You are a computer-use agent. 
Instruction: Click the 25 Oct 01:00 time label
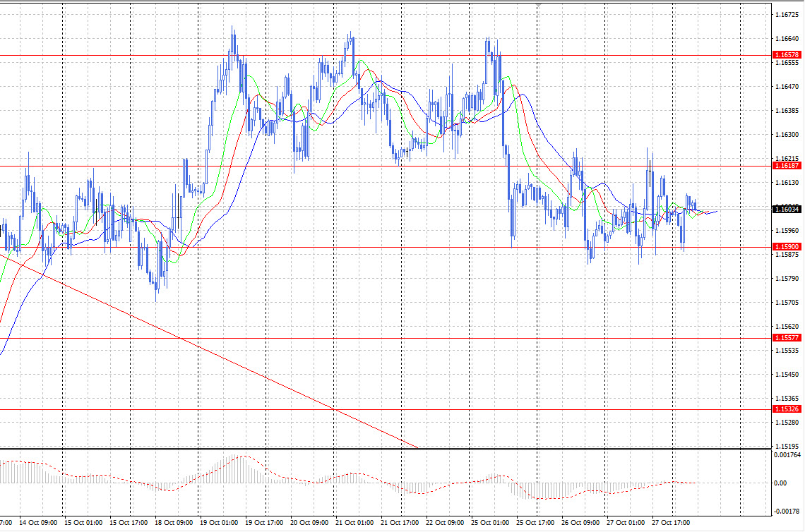click(490, 523)
